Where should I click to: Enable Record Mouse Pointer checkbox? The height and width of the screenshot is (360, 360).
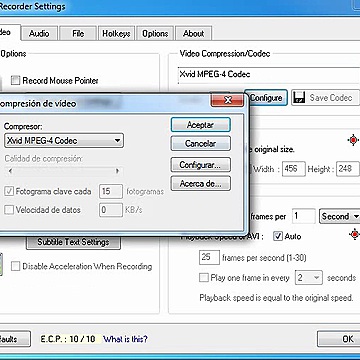15,80
